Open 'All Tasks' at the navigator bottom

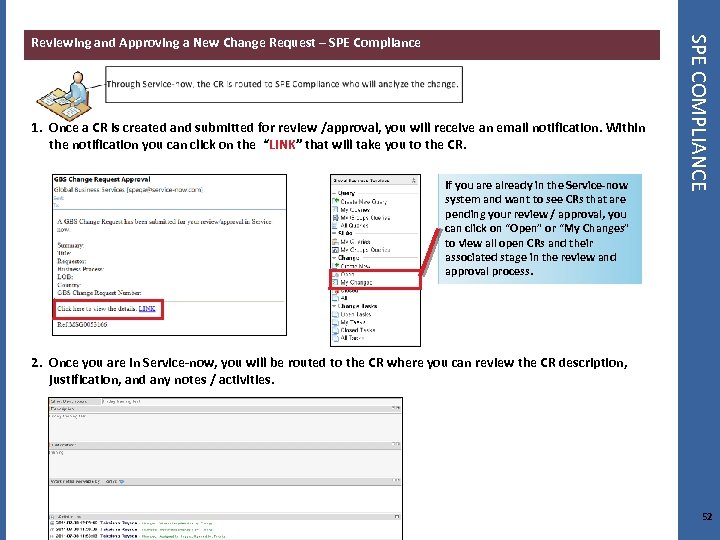[x=352, y=338]
